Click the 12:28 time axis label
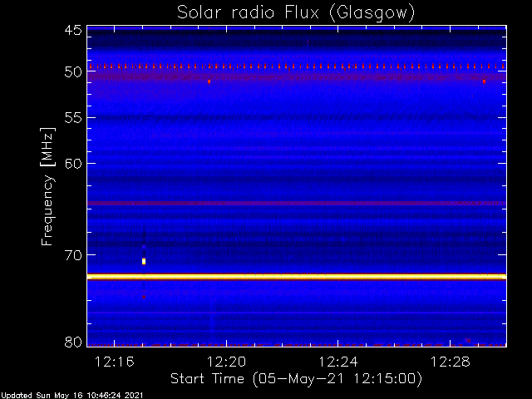 [450, 362]
